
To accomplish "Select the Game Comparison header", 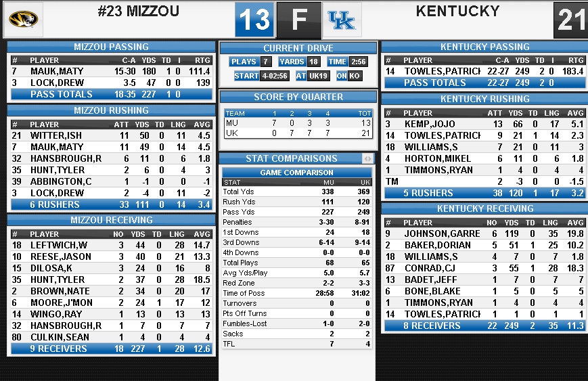I will [296, 173].
